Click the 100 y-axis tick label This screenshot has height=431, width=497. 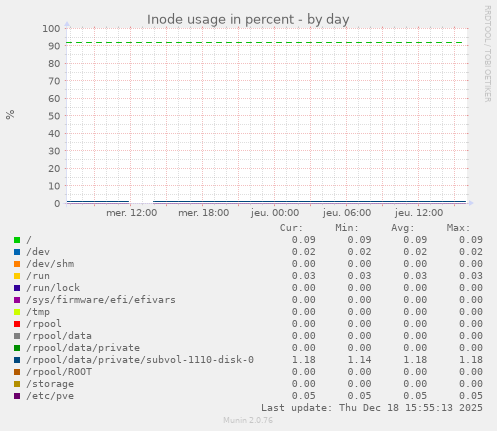click(51, 28)
